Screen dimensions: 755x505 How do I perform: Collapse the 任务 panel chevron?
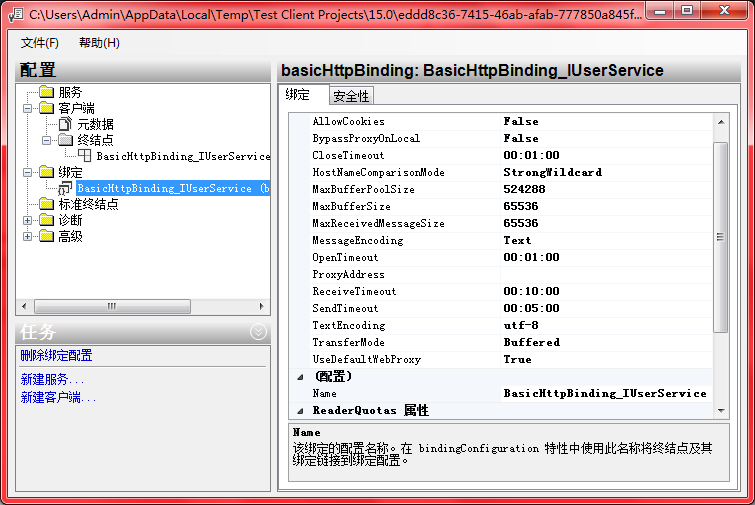pyautogui.click(x=258, y=332)
